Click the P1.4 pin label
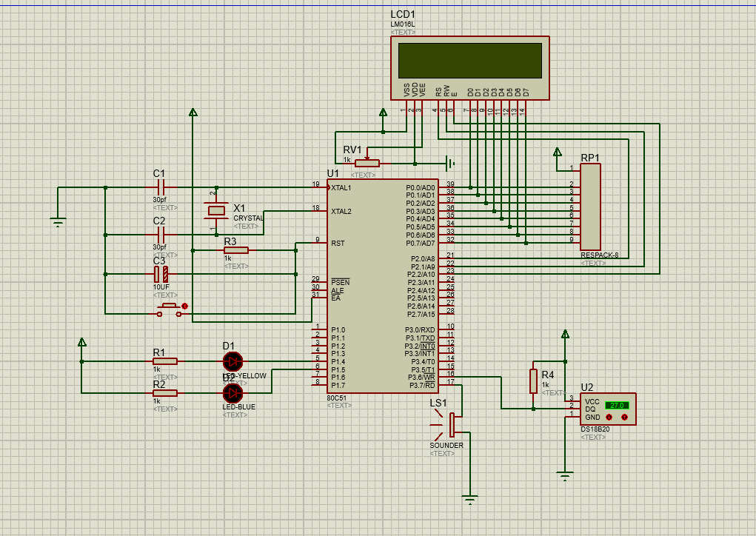Viewport: 756px width, 536px height. point(338,361)
